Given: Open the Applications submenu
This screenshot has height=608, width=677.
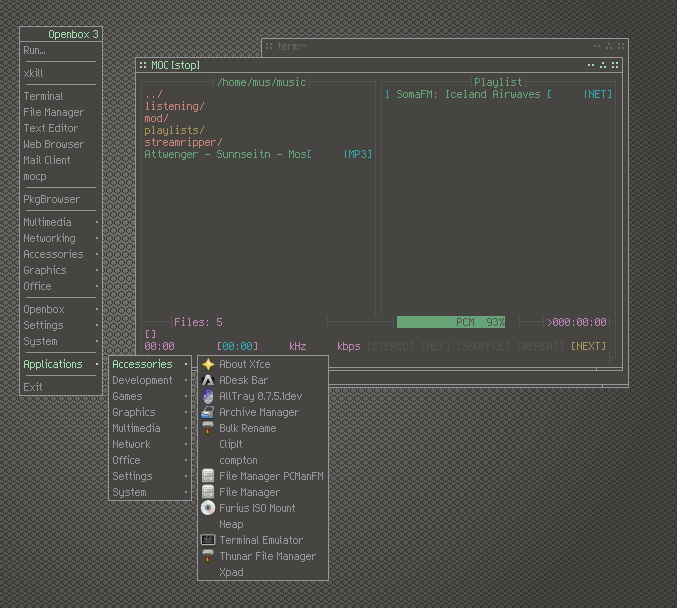Looking at the screenshot, I should (61, 364).
